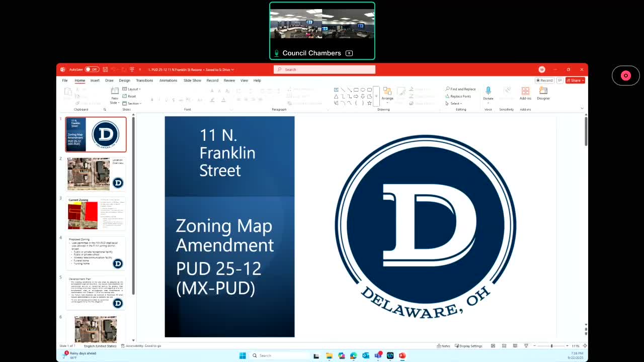Click Accessibility: Good to go status
Viewport: 644px width, 362px height.
[x=141, y=346]
